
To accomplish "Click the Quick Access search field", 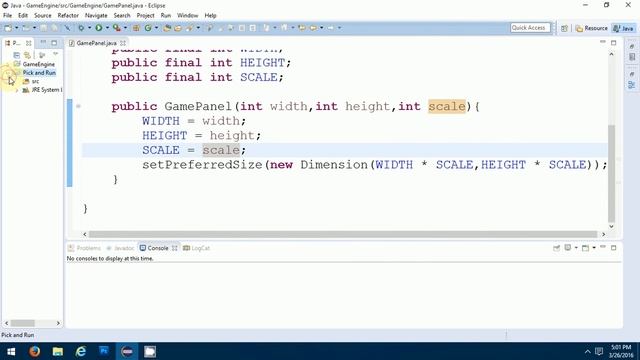I will pos(530,28).
